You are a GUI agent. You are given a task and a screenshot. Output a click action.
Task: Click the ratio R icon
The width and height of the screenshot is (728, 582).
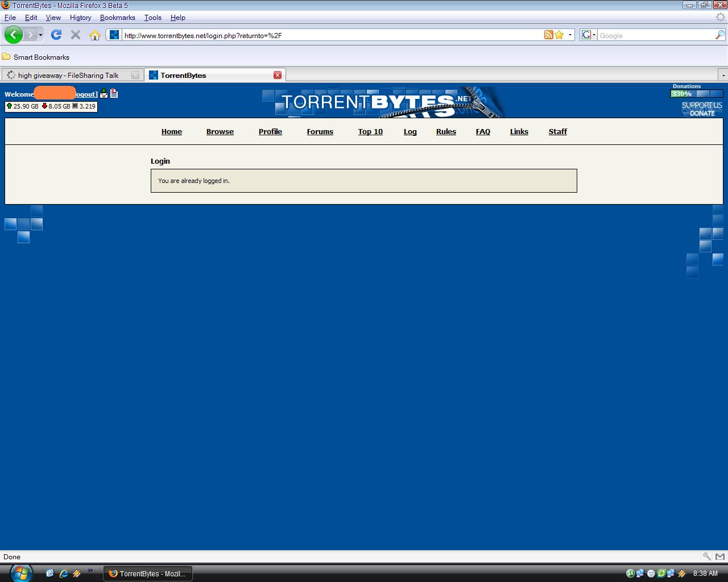[75, 106]
